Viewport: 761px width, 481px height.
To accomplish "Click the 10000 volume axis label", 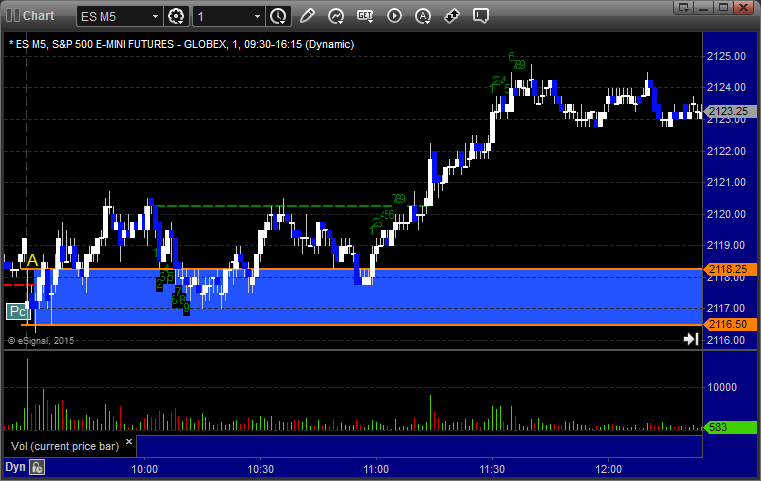I will (722, 387).
